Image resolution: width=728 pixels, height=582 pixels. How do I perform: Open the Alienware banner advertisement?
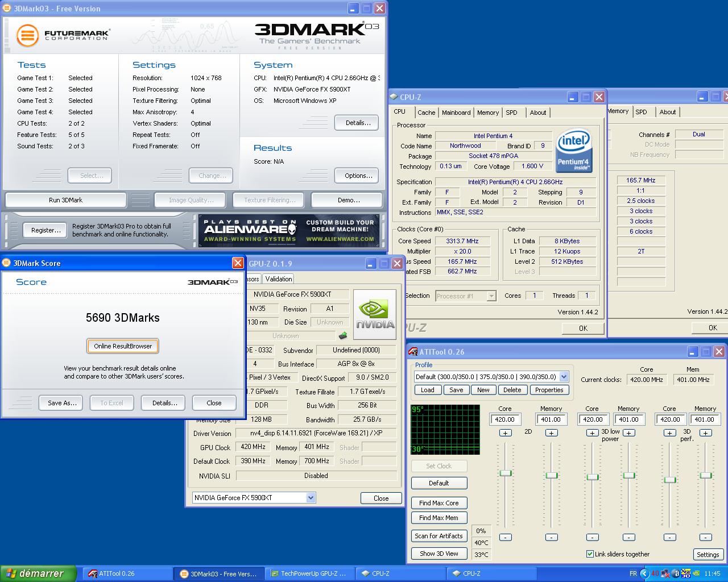tap(288, 230)
